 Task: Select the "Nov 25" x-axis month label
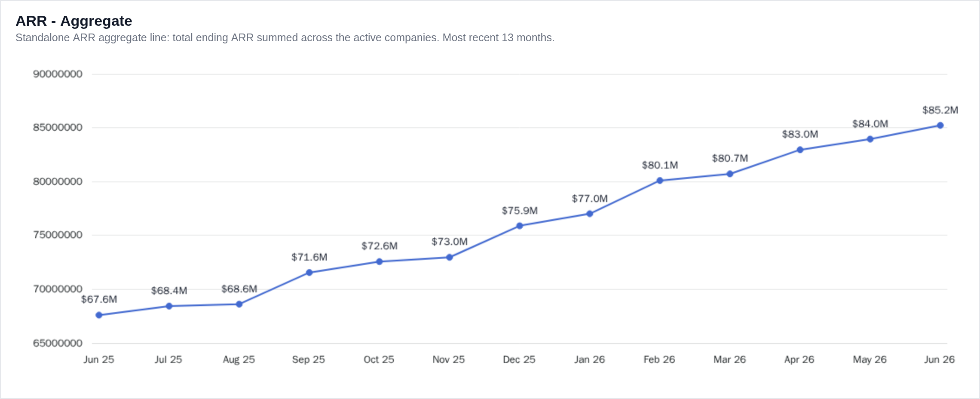tap(449, 359)
